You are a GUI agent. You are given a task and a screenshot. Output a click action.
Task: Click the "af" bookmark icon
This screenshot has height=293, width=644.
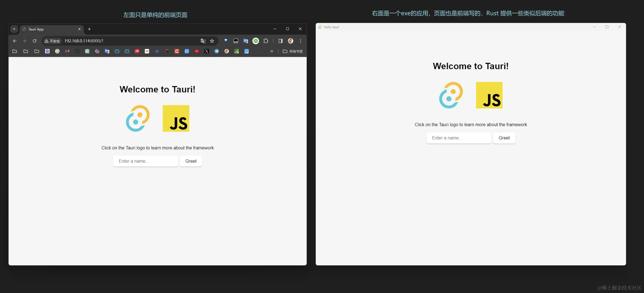point(147,51)
